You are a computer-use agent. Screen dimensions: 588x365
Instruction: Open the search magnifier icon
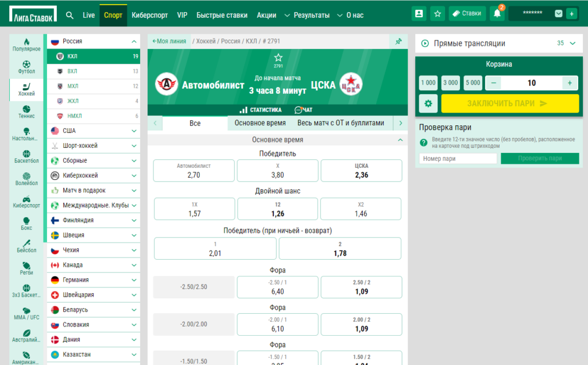[69, 15]
